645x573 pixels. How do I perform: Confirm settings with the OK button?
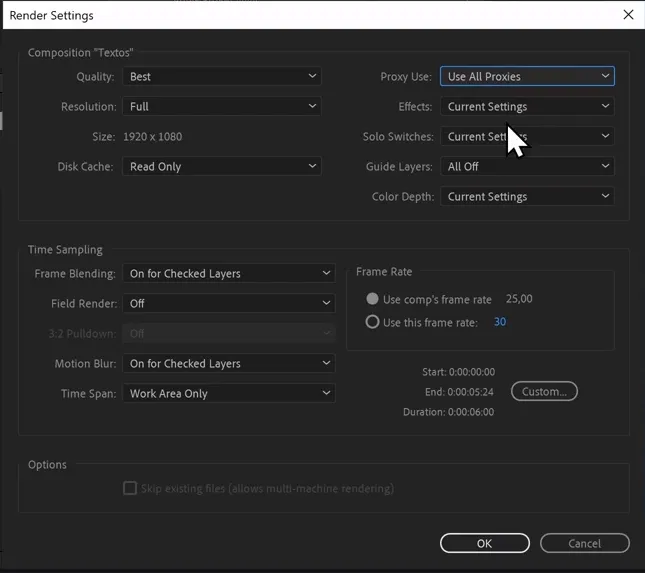coord(484,544)
